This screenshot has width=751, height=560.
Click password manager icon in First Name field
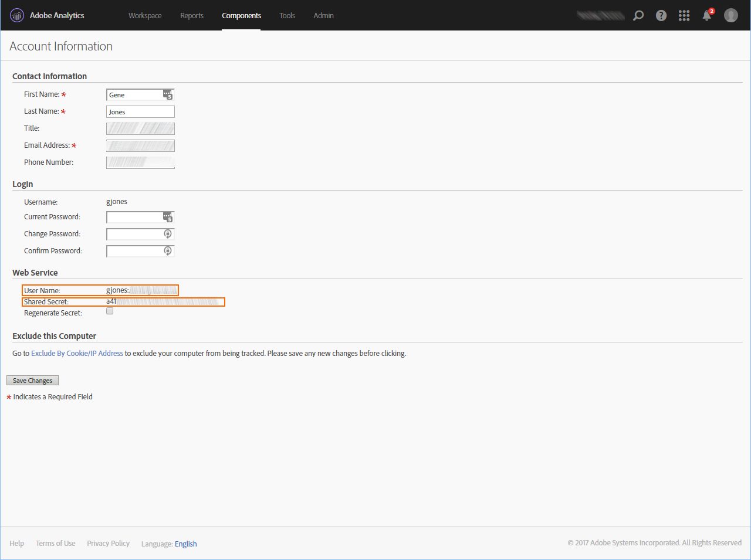click(168, 94)
